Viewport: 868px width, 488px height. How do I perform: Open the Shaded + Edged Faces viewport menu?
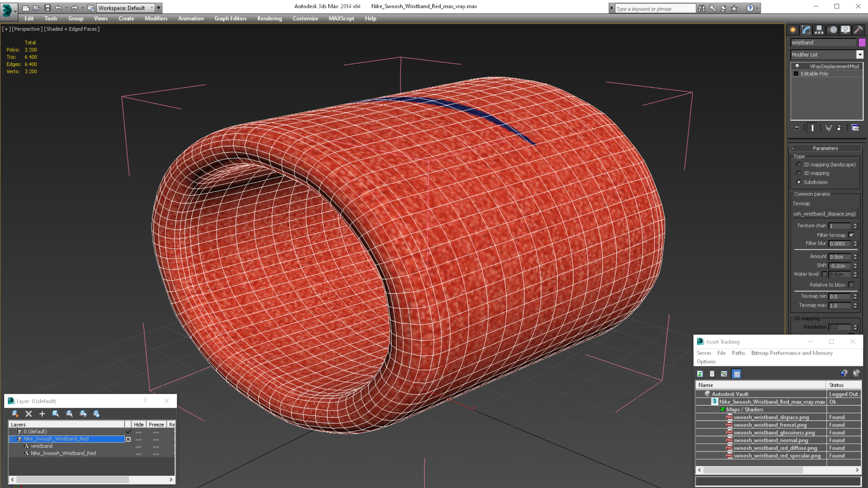(72, 29)
